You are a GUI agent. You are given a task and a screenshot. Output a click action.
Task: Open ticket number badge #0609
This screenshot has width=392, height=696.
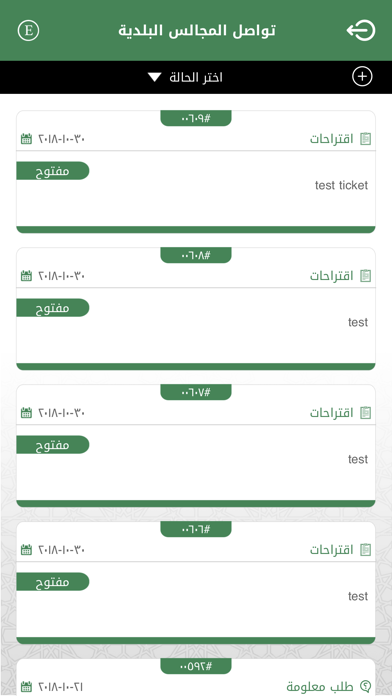(x=196, y=118)
